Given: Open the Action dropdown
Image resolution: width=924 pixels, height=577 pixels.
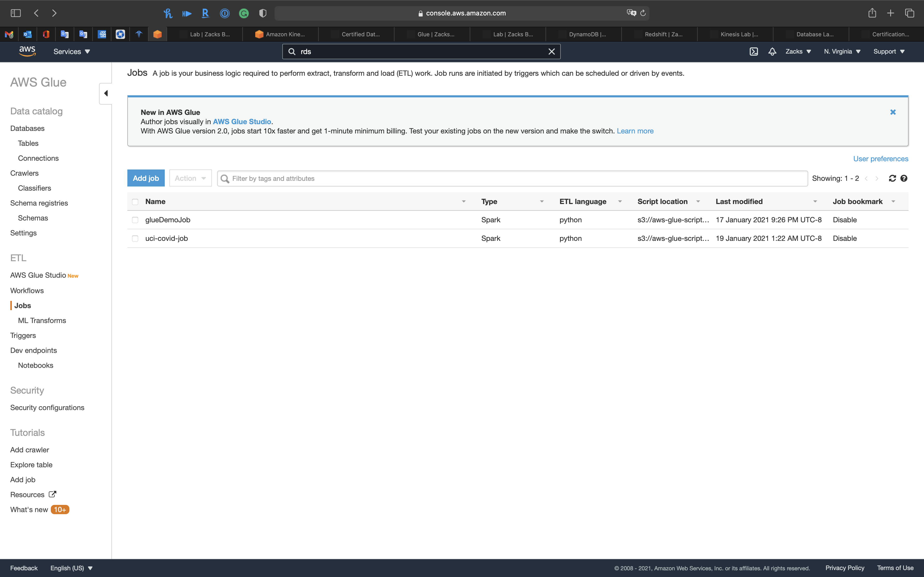Looking at the screenshot, I should tap(190, 178).
